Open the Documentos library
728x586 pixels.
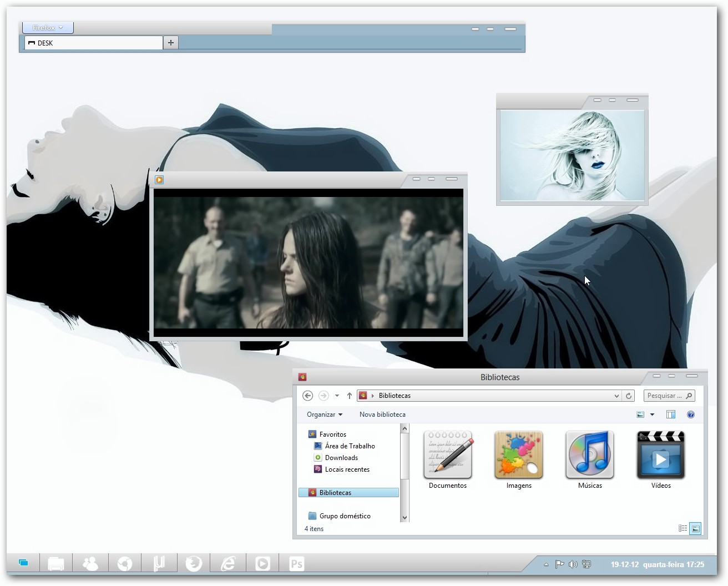[448, 460]
